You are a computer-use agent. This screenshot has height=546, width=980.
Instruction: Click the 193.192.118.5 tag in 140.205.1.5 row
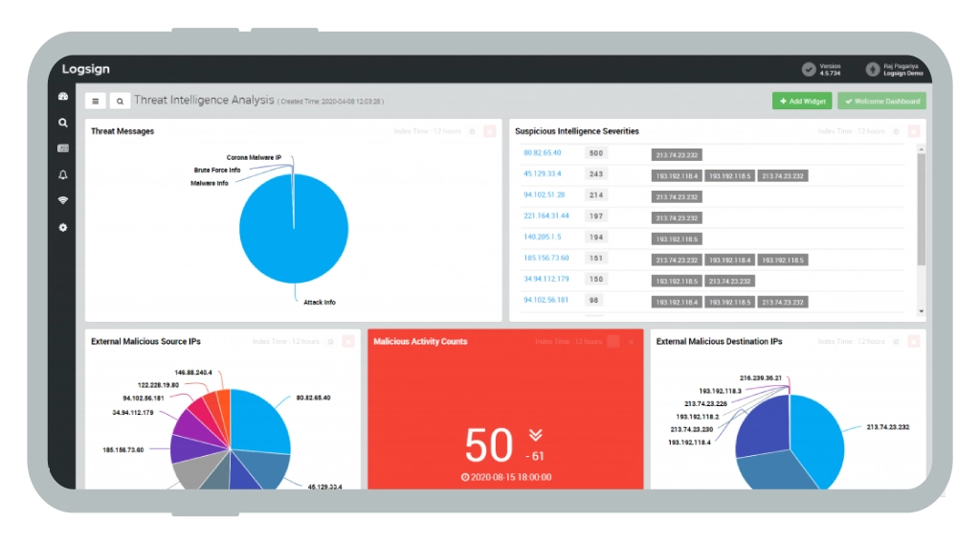[x=677, y=239]
